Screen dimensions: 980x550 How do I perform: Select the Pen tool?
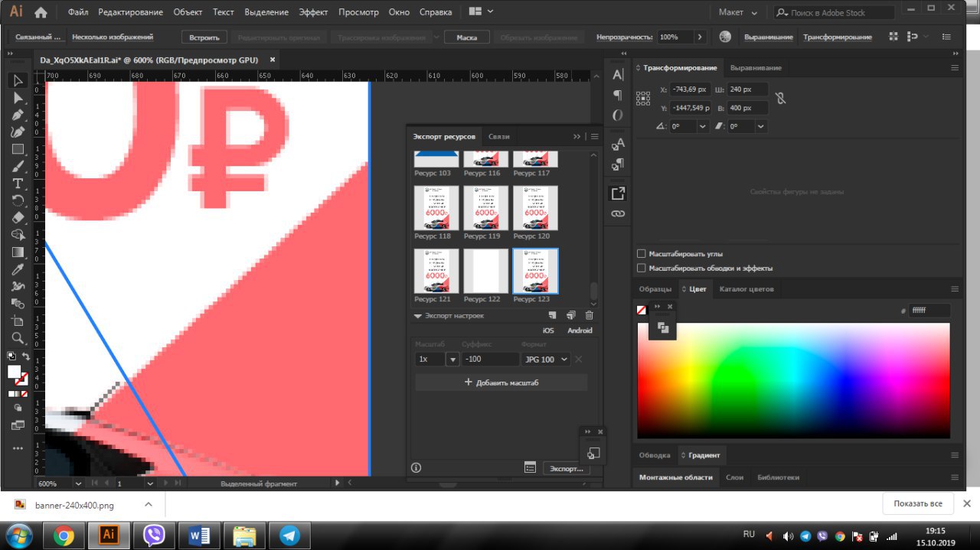tap(18, 115)
